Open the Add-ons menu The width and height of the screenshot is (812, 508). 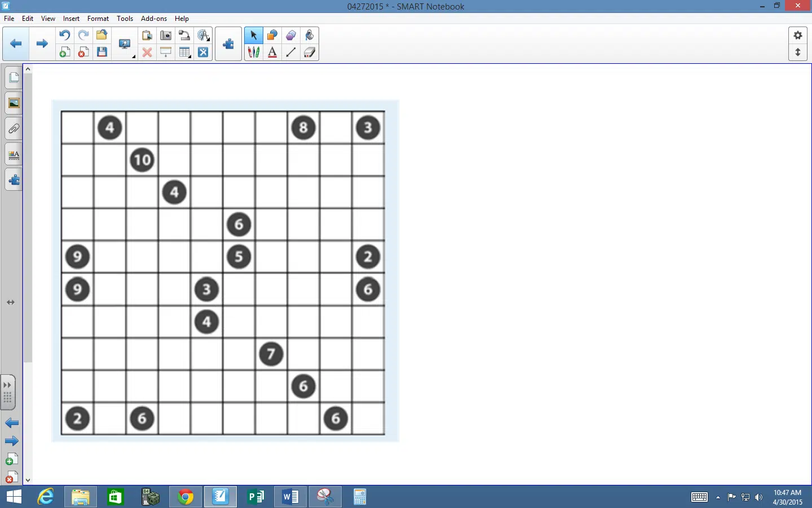pos(154,19)
